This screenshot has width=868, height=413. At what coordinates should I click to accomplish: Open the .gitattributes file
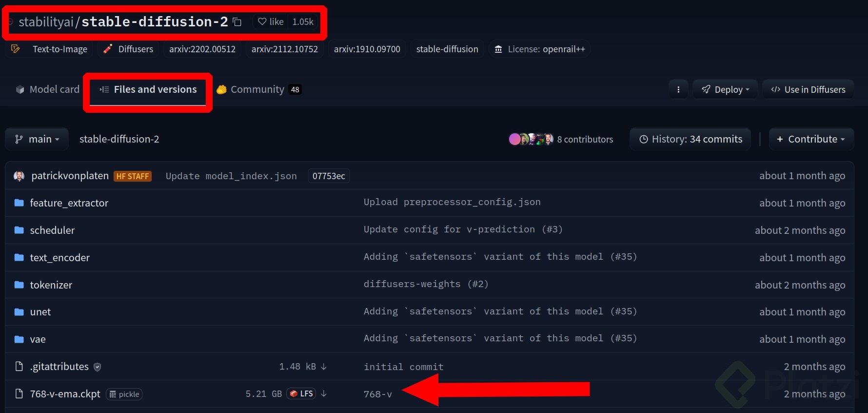click(59, 367)
